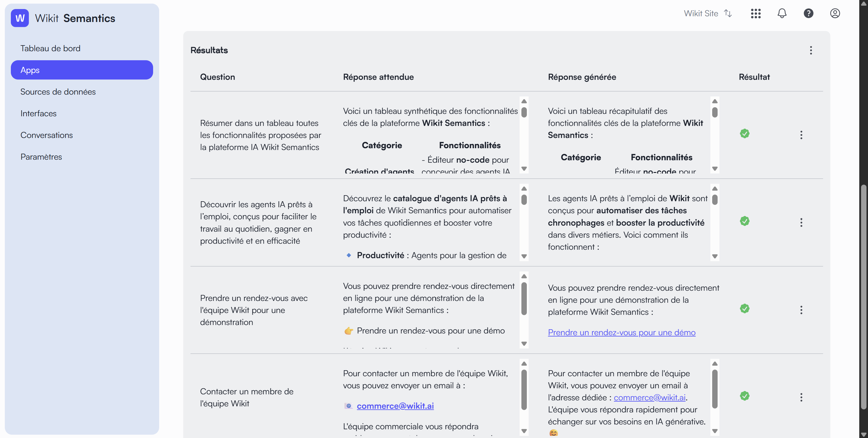Click the scrollbar thumb in rendez-vous expected answer

tap(524, 298)
